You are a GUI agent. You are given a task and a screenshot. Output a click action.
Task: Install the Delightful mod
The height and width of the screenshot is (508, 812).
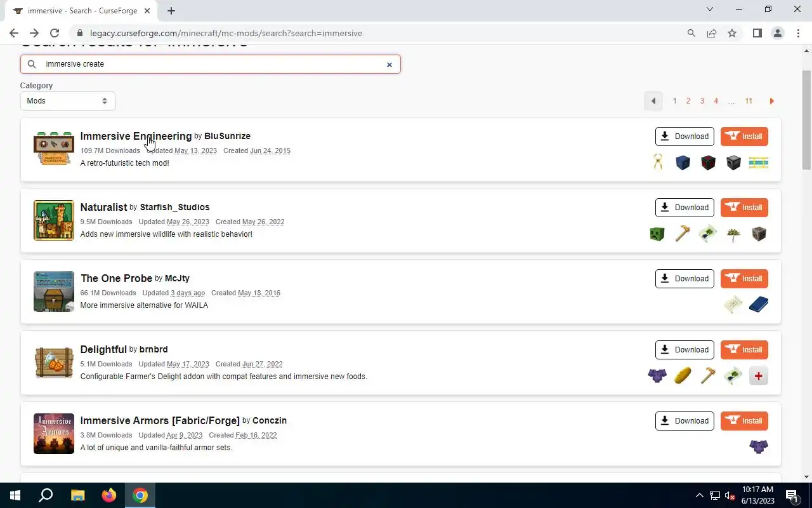tap(744, 350)
